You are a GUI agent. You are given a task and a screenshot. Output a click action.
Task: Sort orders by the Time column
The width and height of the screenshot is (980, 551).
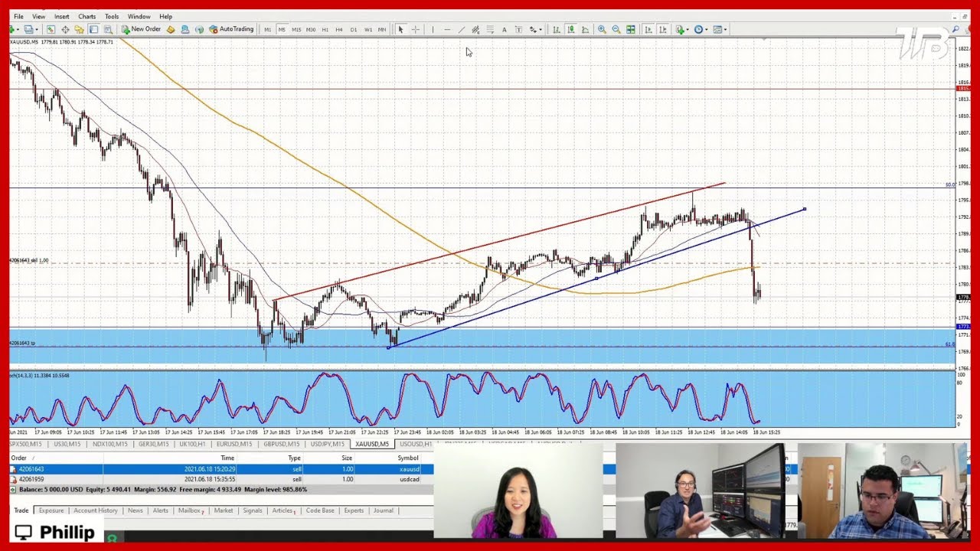click(227, 458)
